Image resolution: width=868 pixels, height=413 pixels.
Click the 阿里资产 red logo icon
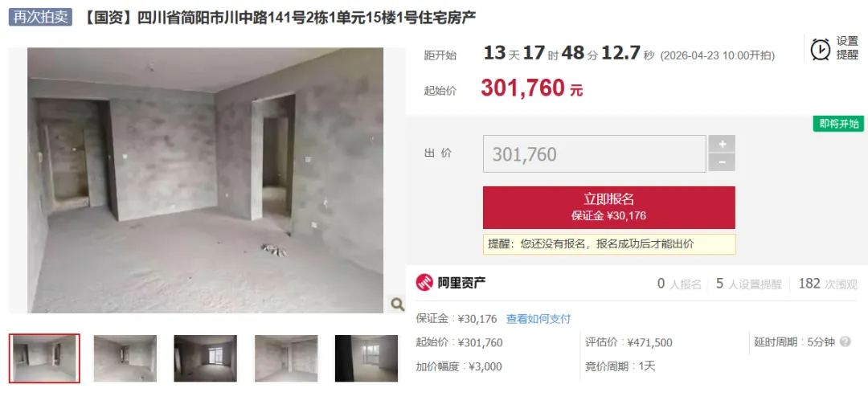[424, 284]
